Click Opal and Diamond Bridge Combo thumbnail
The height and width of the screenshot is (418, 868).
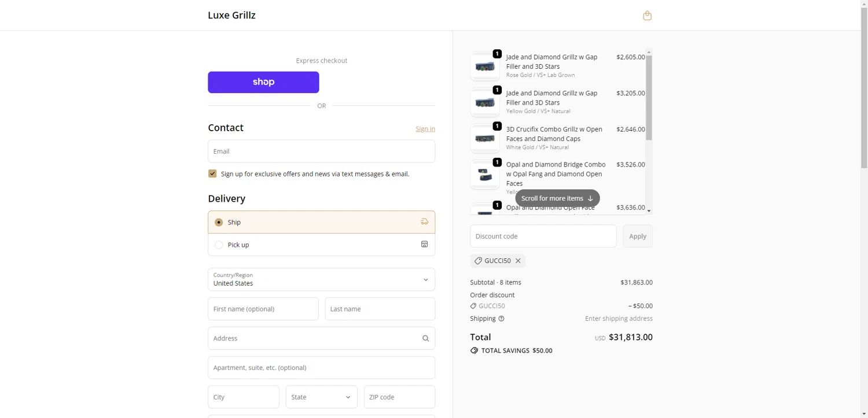coord(485,174)
